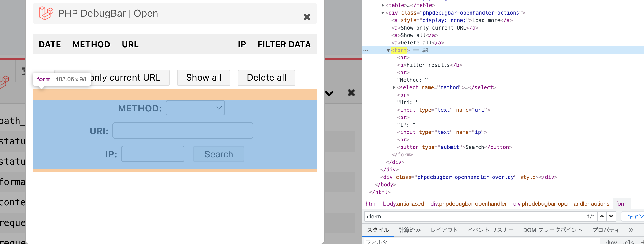Click the previous-match up arrow in the Elements search
The width and height of the screenshot is (644, 244).
click(602, 216)
